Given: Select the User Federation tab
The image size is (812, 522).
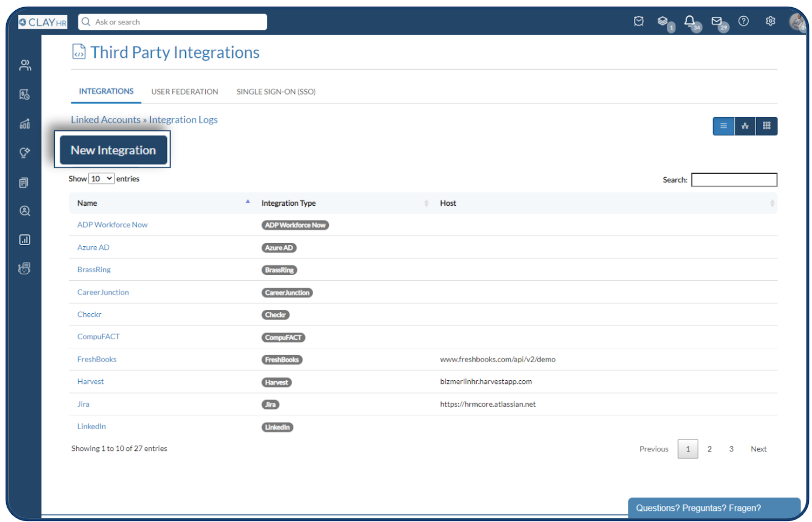Looking at the screenshot, I should (185, 92).
